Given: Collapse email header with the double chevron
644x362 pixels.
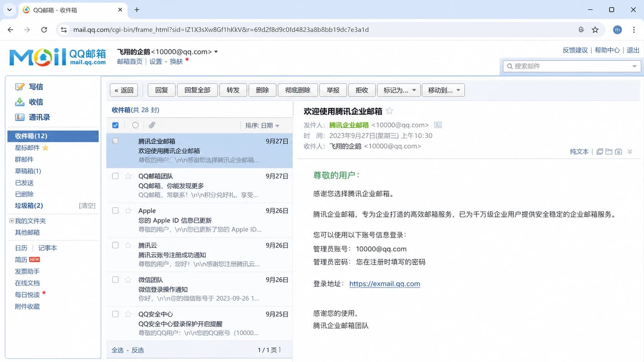Looking at the screenshot, I should pyautogui.click(x=630, y=152).
